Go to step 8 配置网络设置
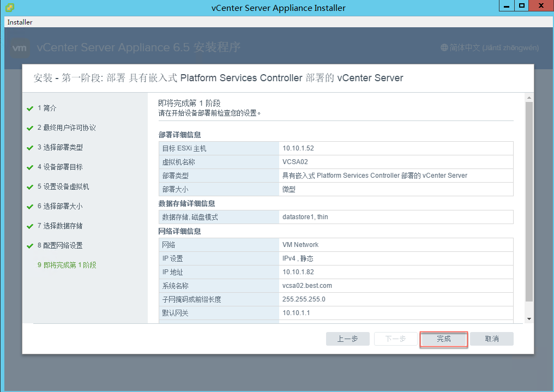 coord(60,245)
